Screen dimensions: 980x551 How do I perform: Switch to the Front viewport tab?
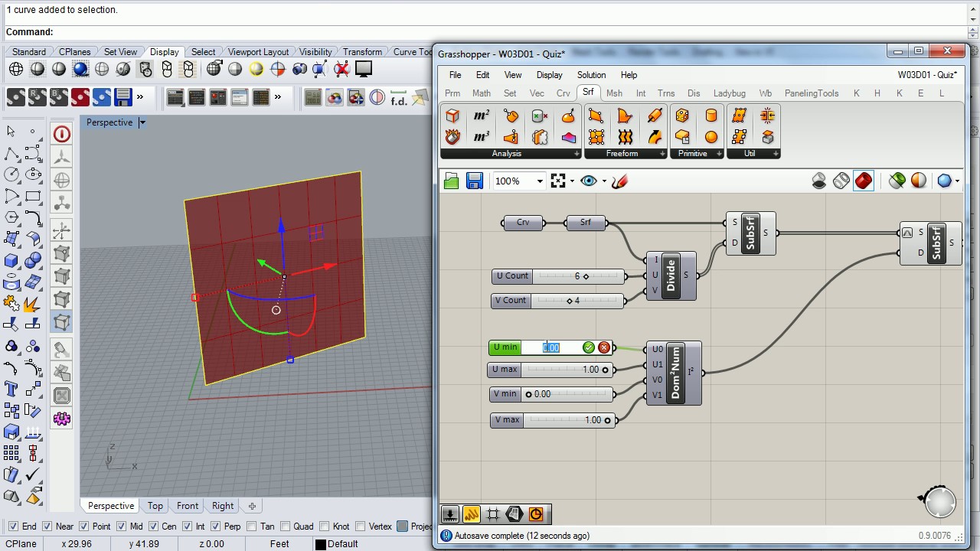[x=188, y=506]
